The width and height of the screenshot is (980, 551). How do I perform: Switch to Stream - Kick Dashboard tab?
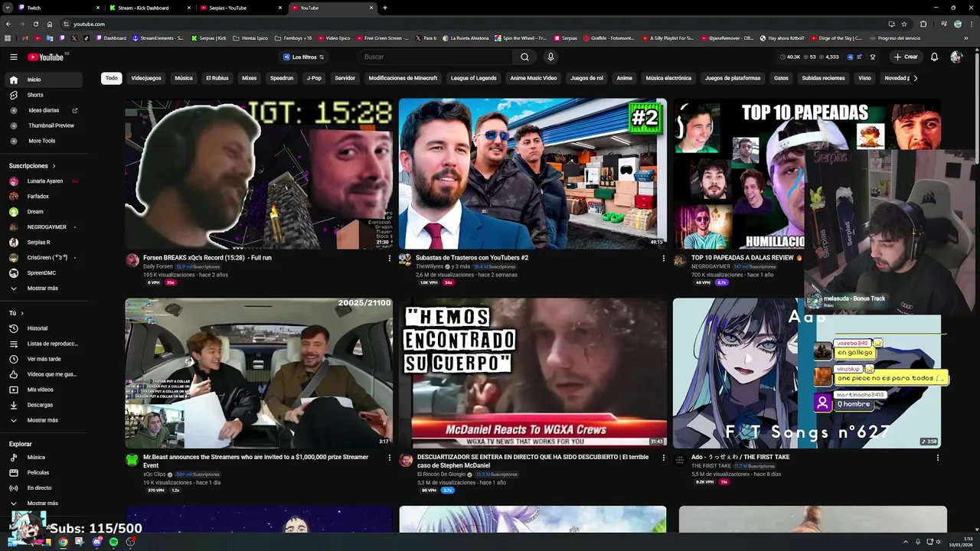149,8
